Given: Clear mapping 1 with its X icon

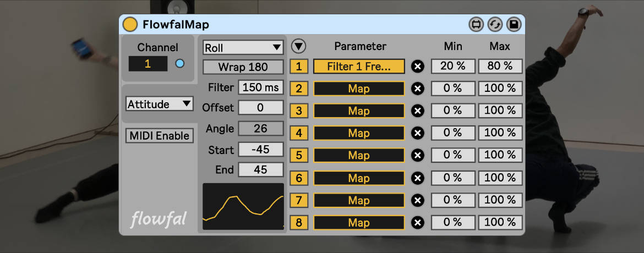Looking at the screenshot, I should [417, 67].
